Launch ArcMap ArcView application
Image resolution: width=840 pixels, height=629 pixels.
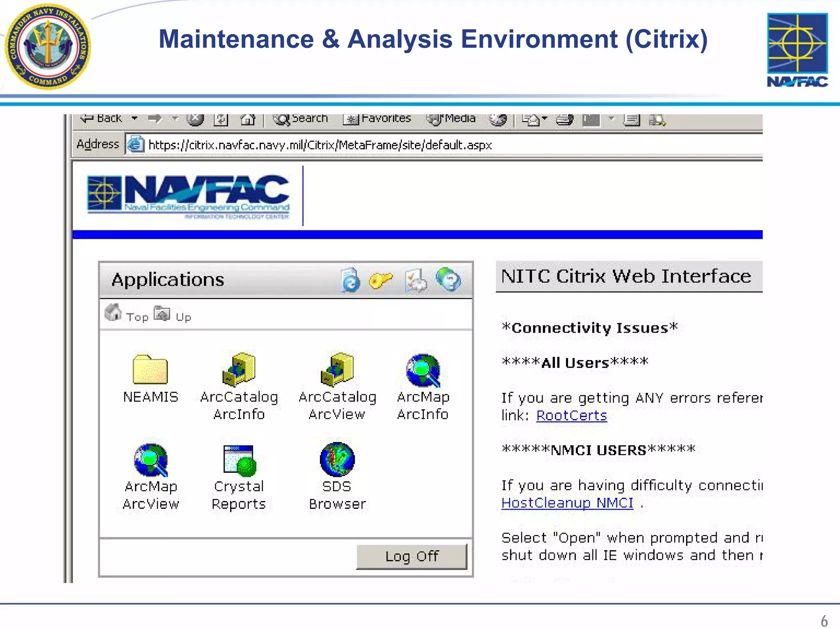click(x=151, y=477)
